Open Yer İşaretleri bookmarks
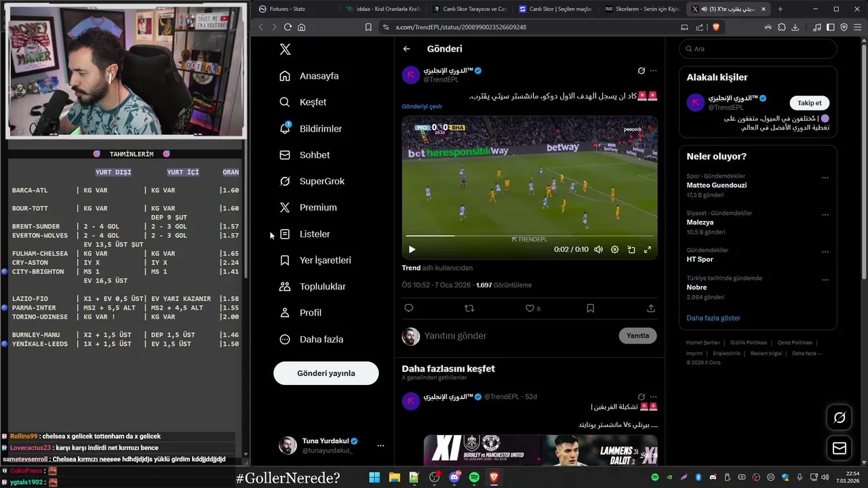This screenshot has height=488, width=868. 315,260
